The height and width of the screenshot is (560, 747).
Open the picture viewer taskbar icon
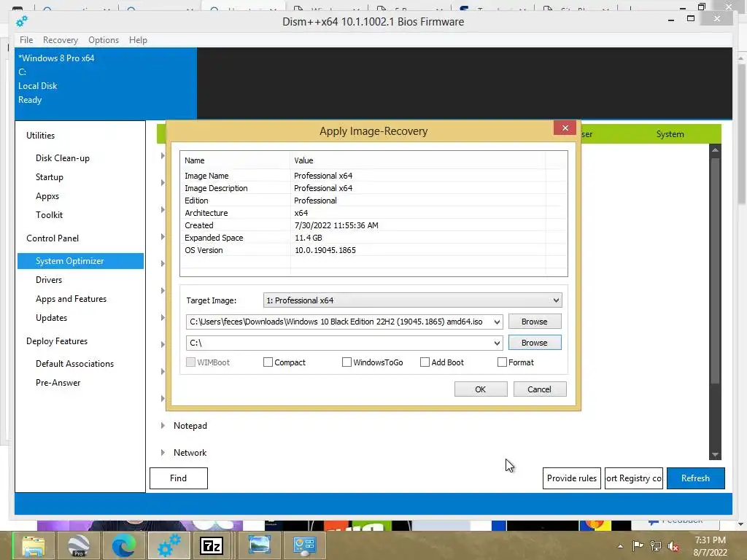[259, 545]
